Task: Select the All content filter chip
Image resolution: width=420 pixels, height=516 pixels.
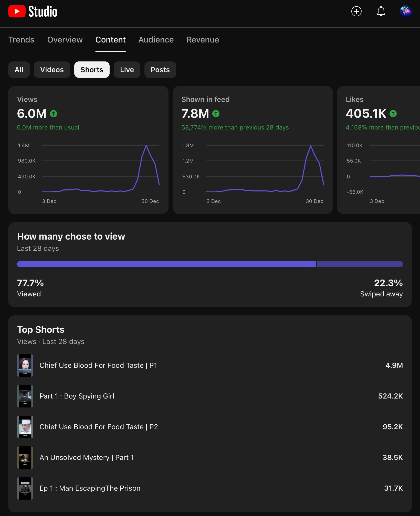Action: pyautogui.click(x=19, y=70)
